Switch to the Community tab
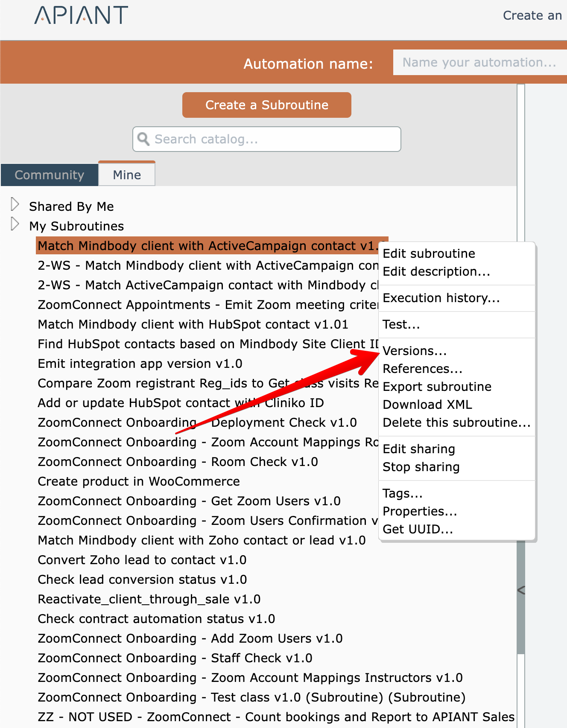 click(x=50, y=175)
